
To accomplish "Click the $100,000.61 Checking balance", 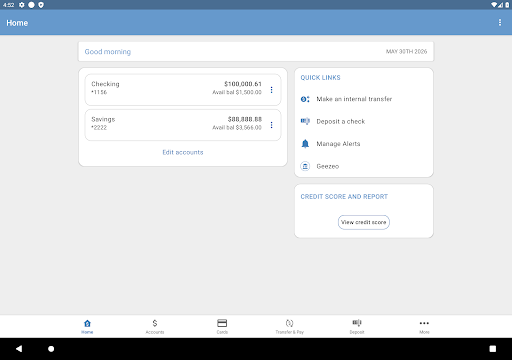I will 243,84.
